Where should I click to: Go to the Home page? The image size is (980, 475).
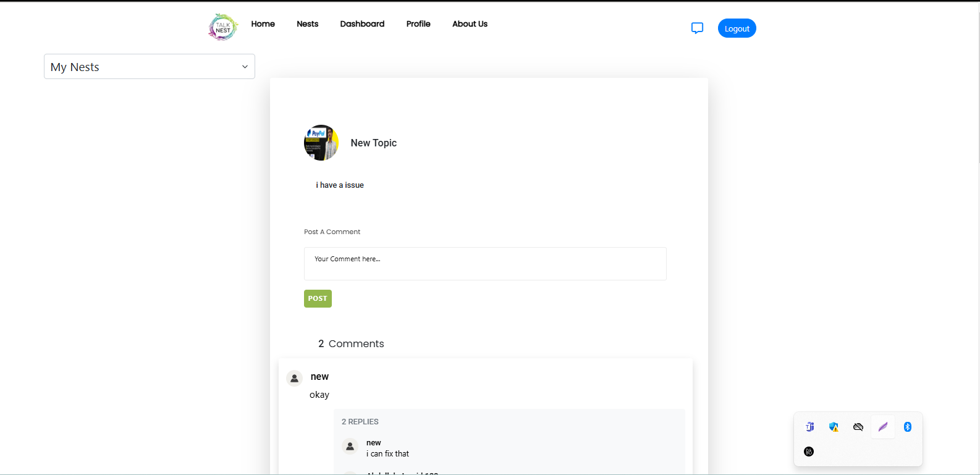pos(263,24)
